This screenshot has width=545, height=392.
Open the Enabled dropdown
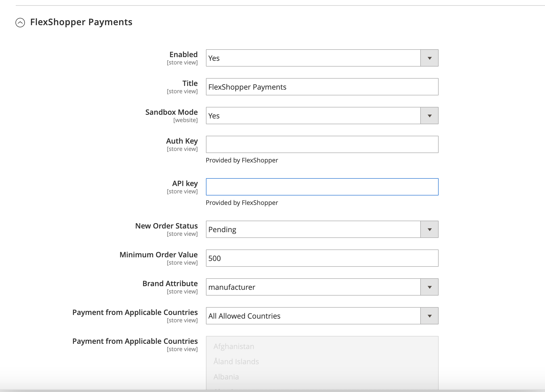tap(322, 58)
